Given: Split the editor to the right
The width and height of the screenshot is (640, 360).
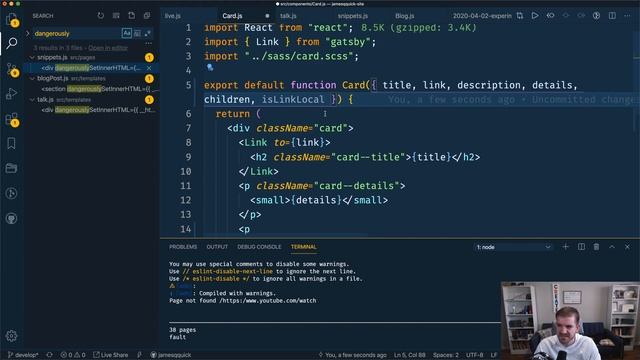Looking at the screenshot, I should pos(612,16).
